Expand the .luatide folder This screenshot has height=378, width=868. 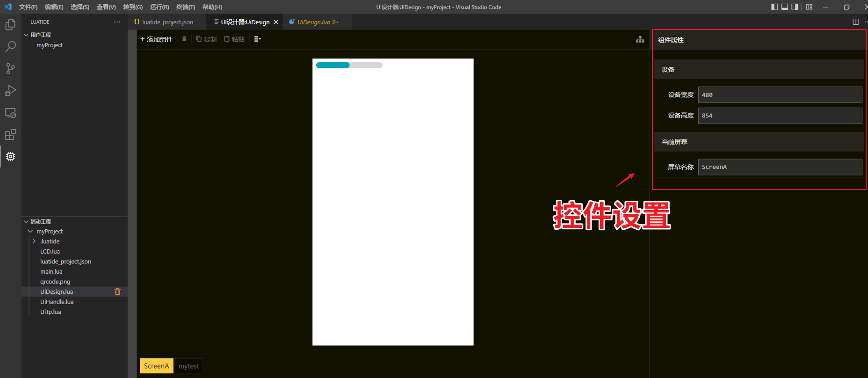pos(34,241)
